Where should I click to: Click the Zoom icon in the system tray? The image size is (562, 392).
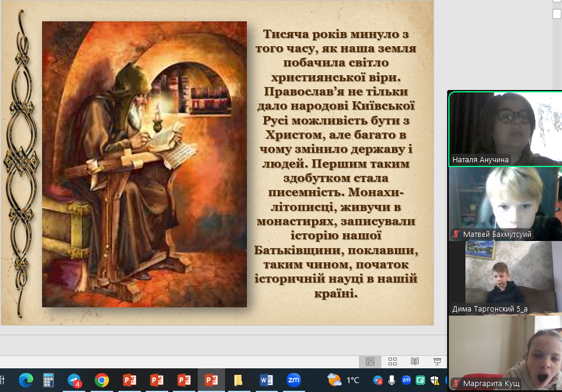(406, 380)
